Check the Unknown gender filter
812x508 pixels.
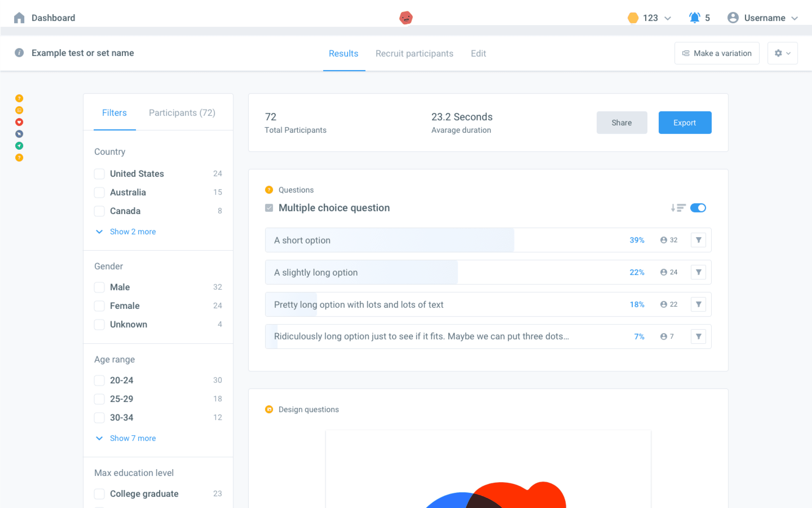pos(99,325)
